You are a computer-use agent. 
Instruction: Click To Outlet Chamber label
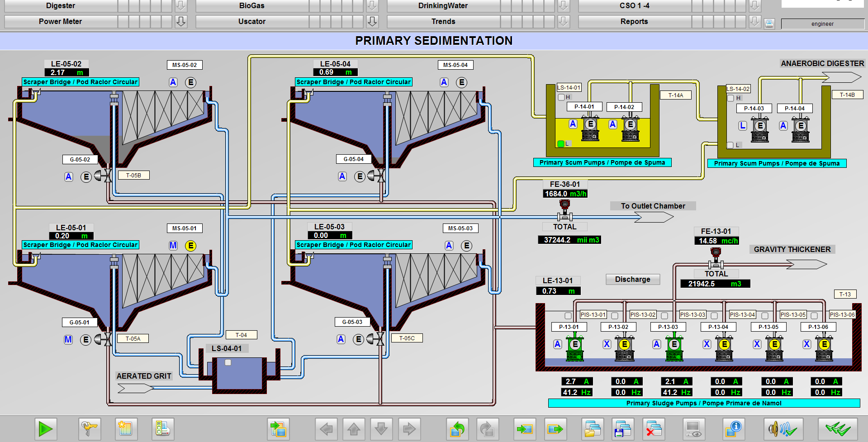(x=653, y=206)
